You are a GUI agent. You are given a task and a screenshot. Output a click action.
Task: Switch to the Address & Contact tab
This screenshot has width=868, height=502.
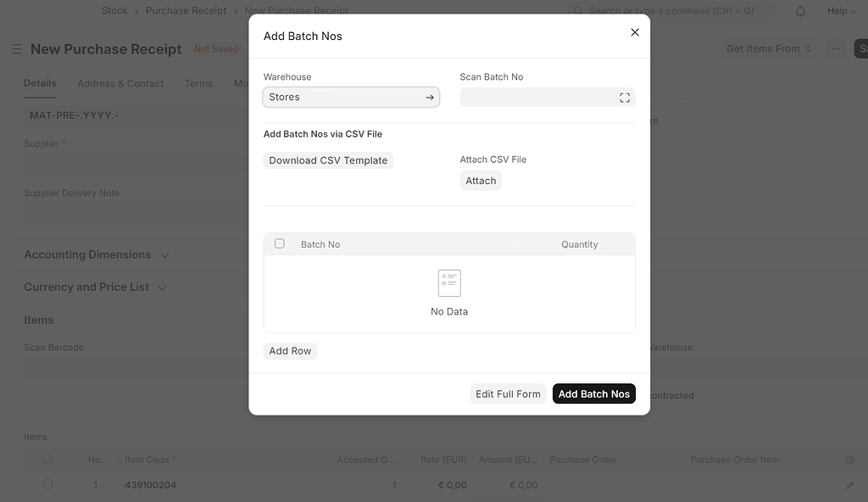point(120,83)
